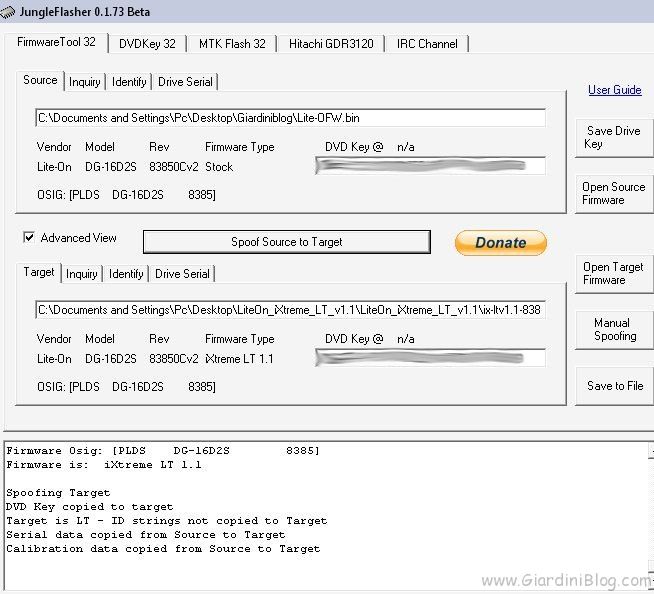Click the JungleFlasher title bar chip icon

8,12
